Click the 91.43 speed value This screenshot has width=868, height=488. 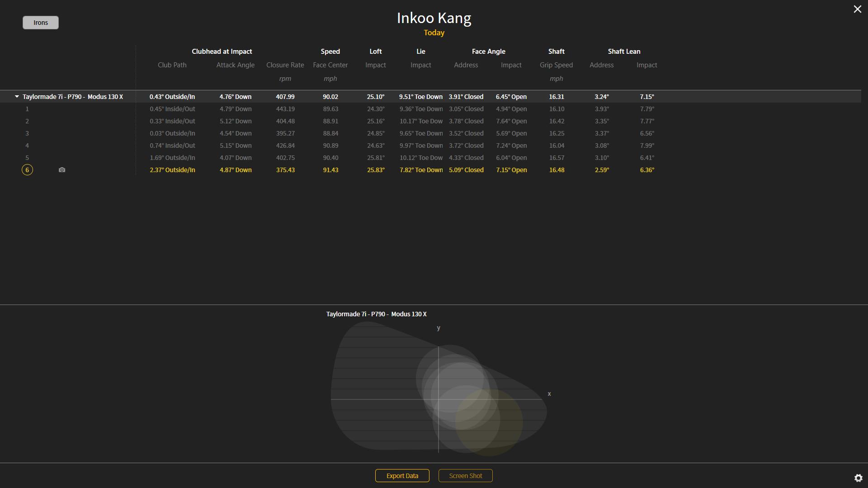[330, 170]
